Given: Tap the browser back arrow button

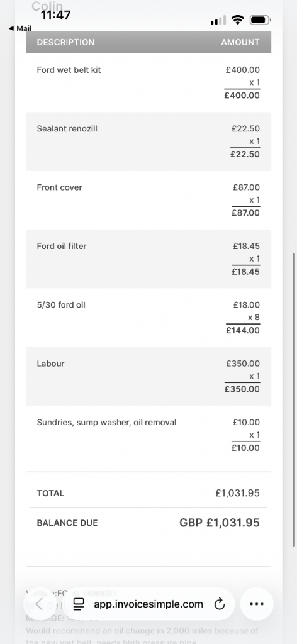Looking at the screenshot, I should tap(40, 604).
